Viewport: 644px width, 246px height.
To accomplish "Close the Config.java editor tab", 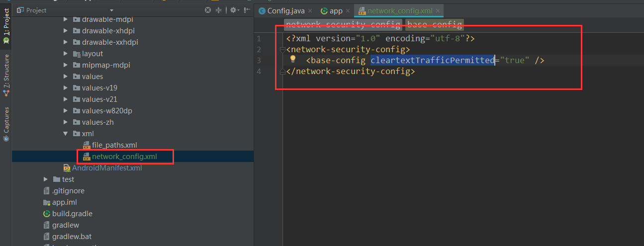I will pos(310,10).
